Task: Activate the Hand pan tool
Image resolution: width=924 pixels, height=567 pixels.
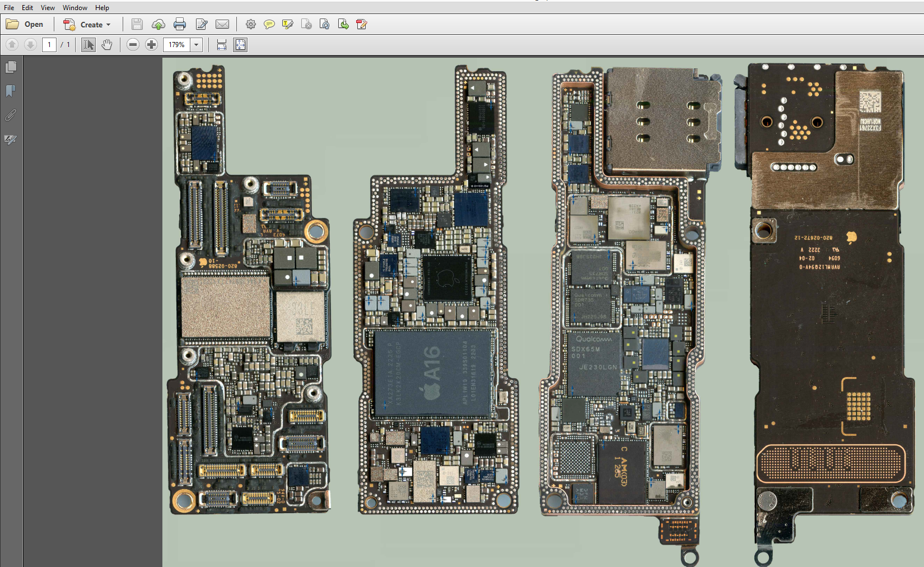Action: 107,45
